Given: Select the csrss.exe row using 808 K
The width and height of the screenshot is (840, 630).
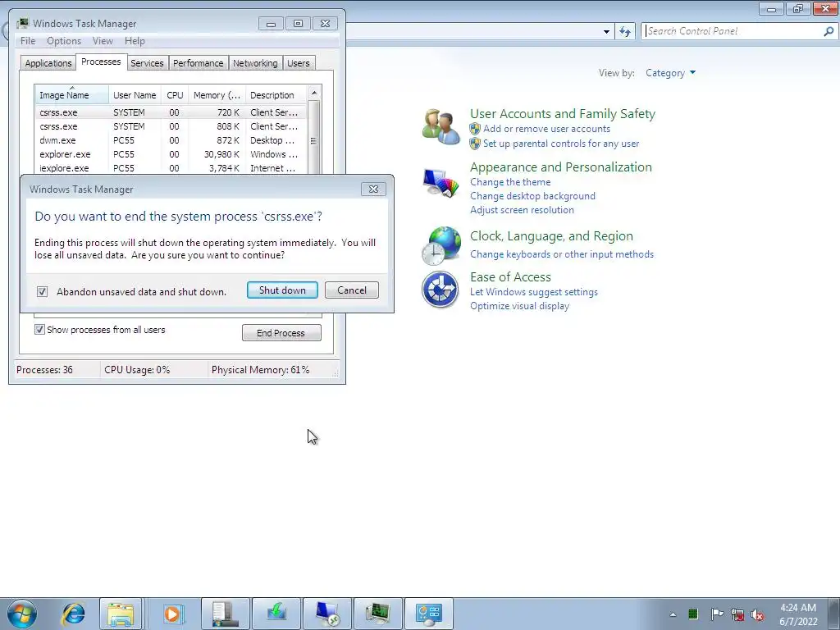Looking at the screenshot, I should pos(171,126).
